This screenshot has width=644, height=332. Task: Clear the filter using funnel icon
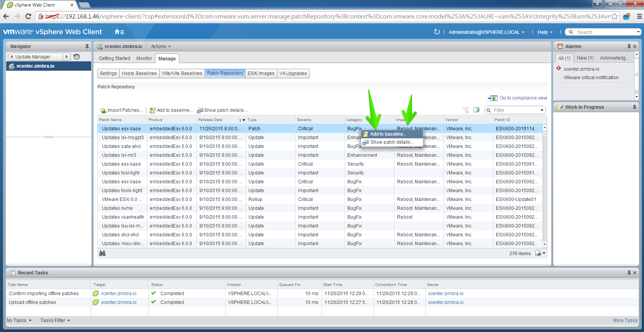click(466, 110)
